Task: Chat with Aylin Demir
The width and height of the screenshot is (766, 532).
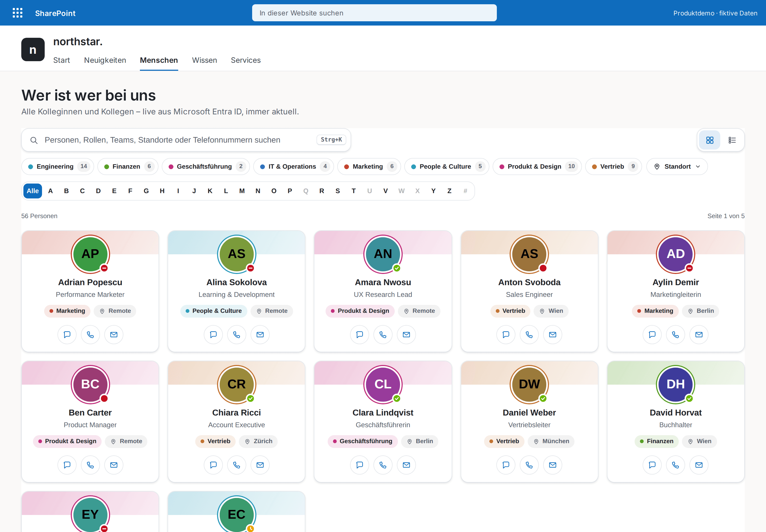Action: point(652,334)
